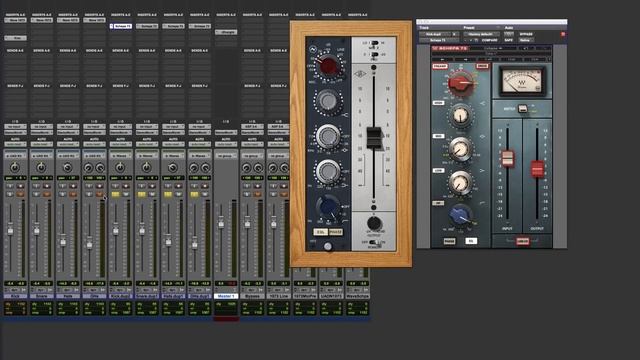Open the group selector on the Master 1 track

click(225, 156)
